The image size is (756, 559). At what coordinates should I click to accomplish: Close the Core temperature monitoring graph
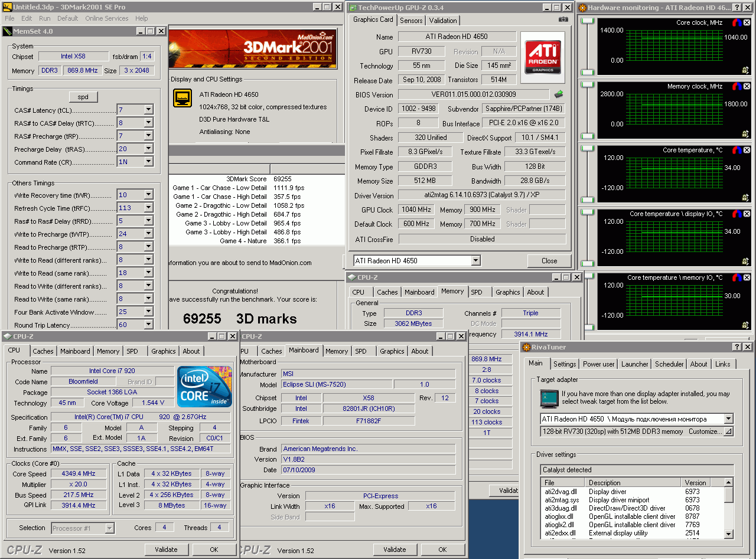747,150
